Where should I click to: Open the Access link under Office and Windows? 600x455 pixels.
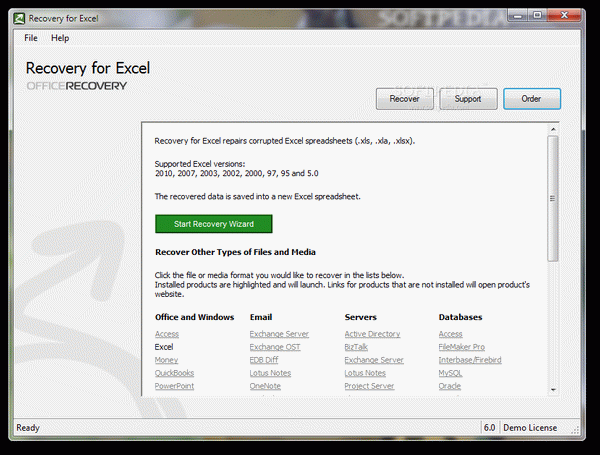[x=167, y=334]
